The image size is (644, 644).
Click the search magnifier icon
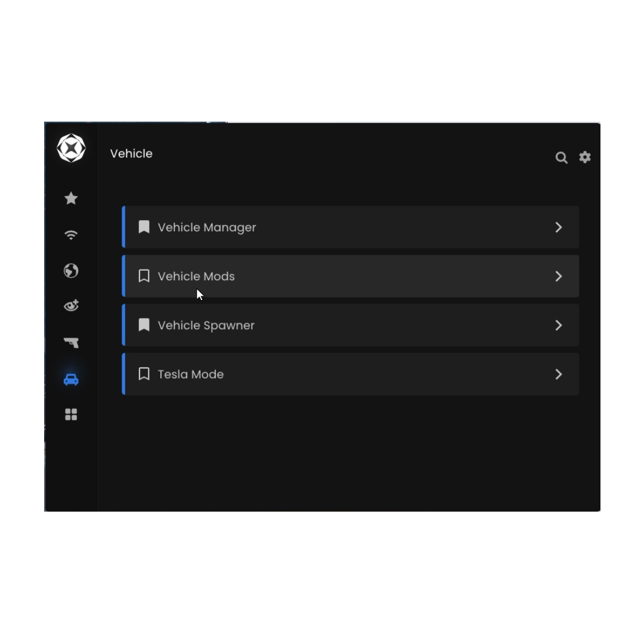pos(562,157)
